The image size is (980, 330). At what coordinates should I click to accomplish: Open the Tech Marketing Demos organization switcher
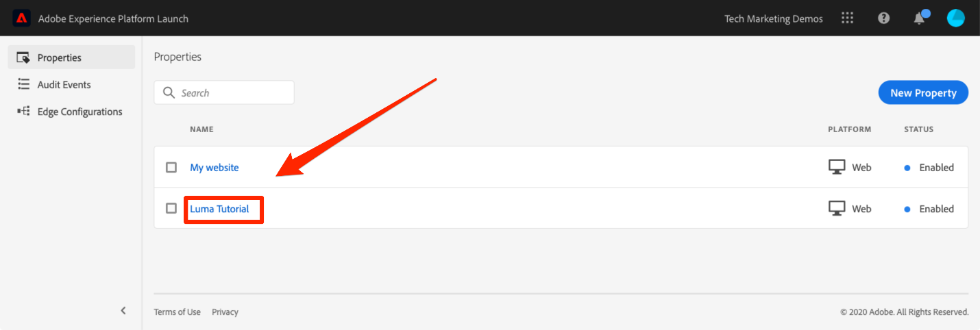click(x=774, y=18)
